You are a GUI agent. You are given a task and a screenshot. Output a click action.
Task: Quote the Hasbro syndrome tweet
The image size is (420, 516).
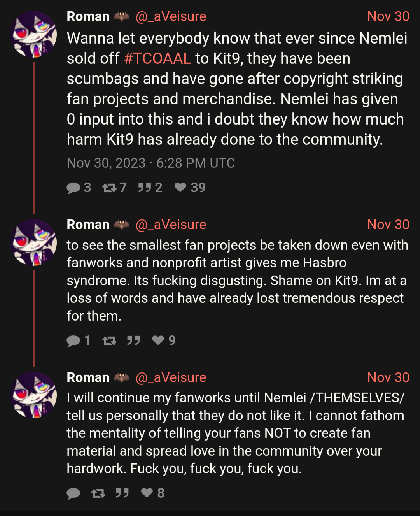[x=133, y=340]
